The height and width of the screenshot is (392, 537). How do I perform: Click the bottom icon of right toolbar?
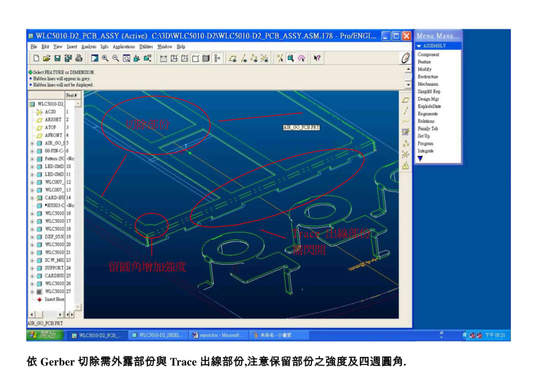[405, 165]
